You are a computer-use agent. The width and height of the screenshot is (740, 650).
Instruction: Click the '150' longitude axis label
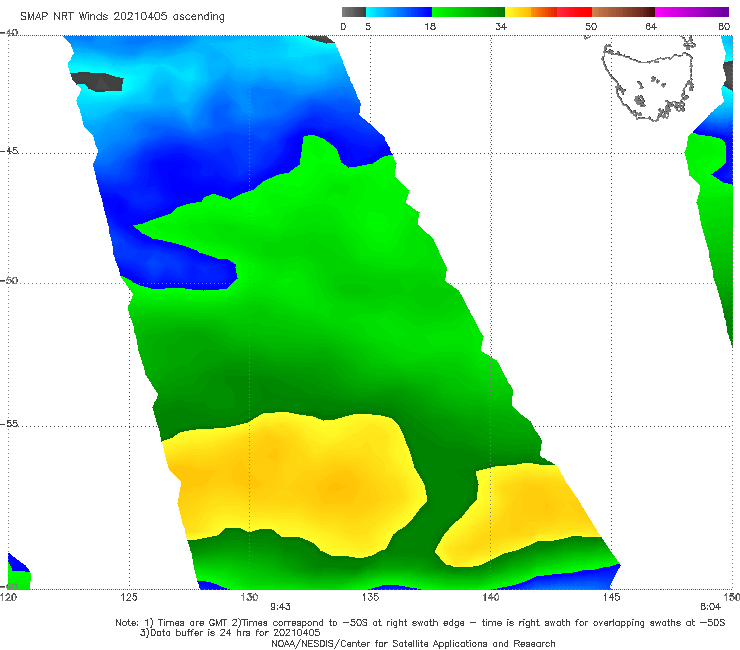(732, 598)
